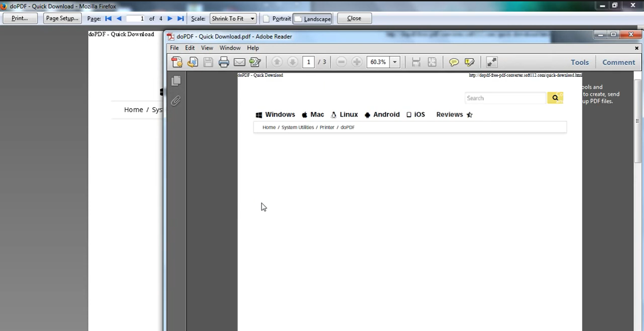
Task: Open the Comment pane in Adobe Reader
Action: 618,62
